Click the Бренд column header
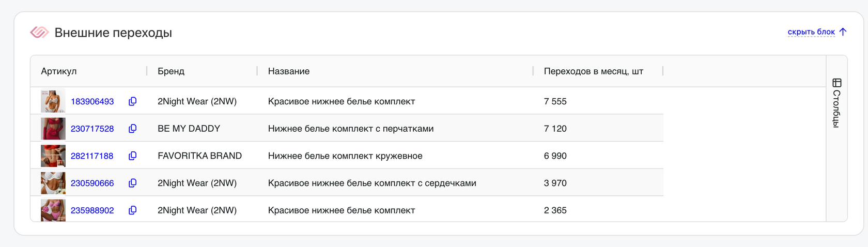Screen dimensions: 868x247 point(171,71)
